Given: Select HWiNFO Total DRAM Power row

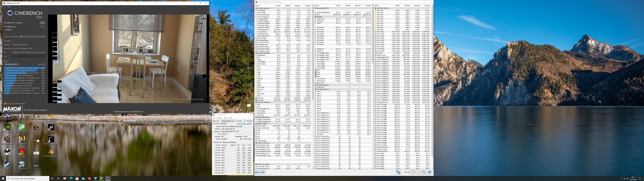Looking at the screenshot, I should tap(283, 34).
